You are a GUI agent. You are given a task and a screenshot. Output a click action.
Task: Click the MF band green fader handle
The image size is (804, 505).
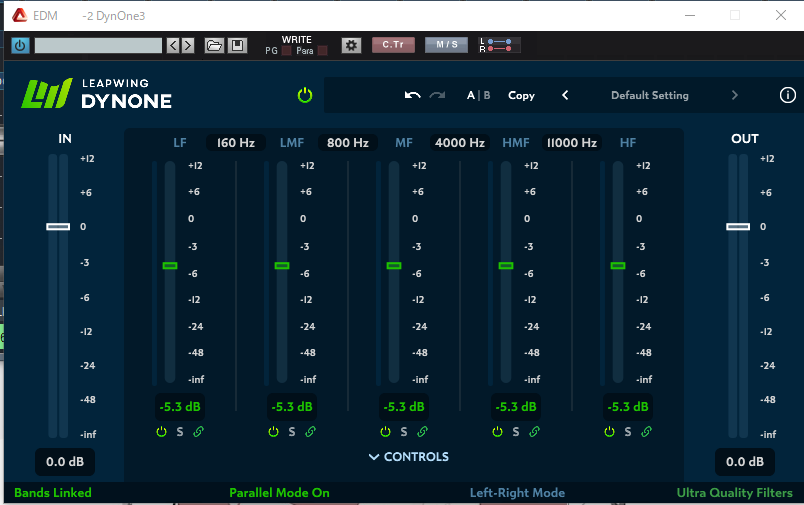(x=394, y=266)
